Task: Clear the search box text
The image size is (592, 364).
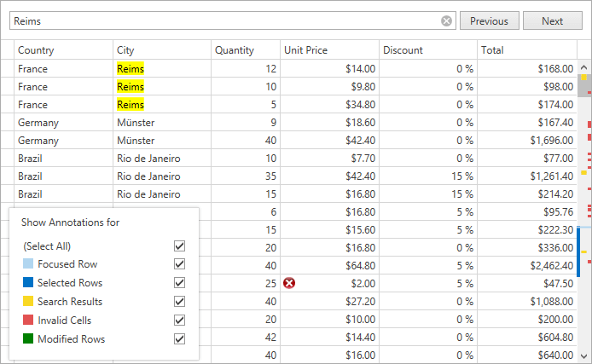Action: coord(446,21)
